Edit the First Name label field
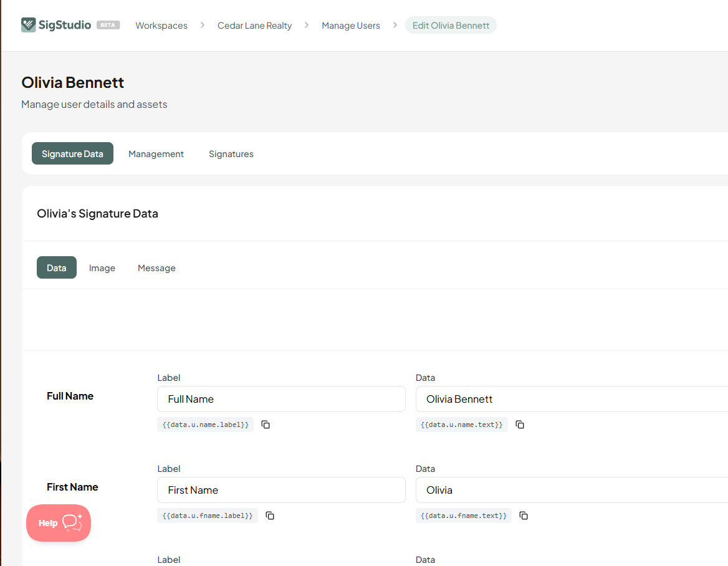This screenshot has height=566, width=728. pos(281,490)
